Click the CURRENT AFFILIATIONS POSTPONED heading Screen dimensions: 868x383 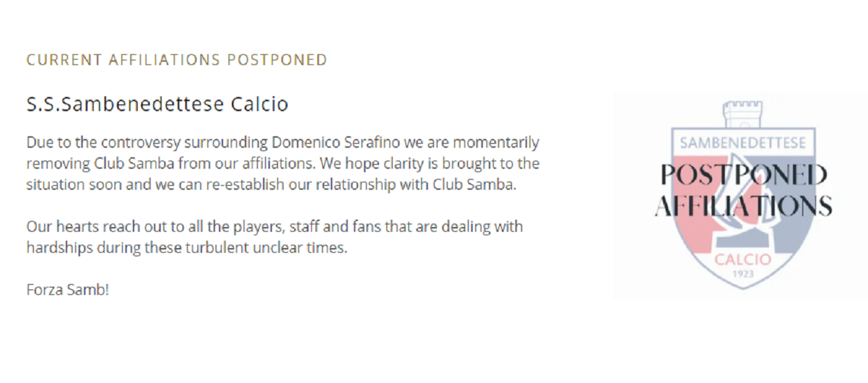coord(176,60)
